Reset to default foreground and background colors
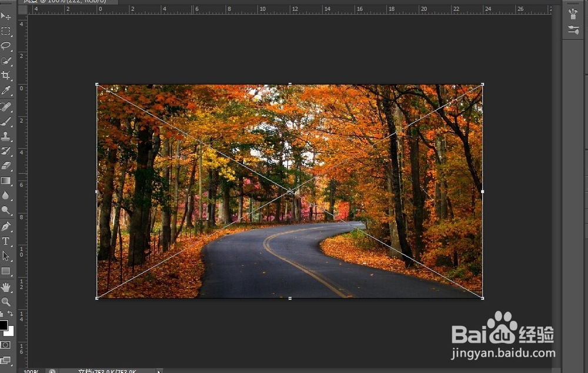Screen dimensions: 588x373 [2, 314]
